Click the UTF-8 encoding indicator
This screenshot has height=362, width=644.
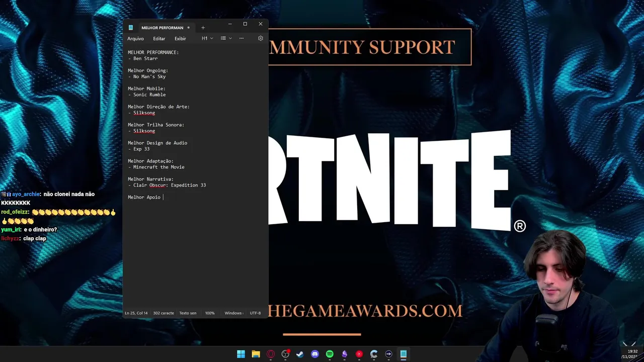point(255,313)
